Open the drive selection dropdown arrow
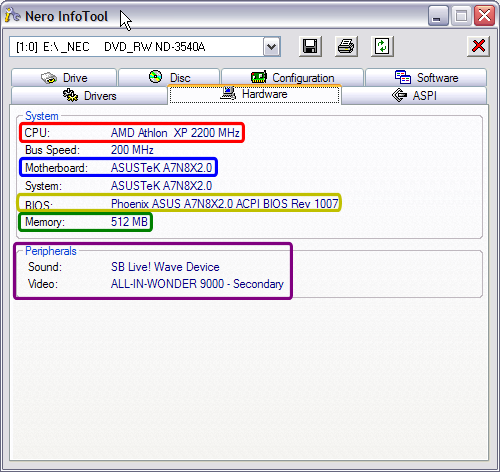Viewport: 500px width, 472px height. coord(272,47)
